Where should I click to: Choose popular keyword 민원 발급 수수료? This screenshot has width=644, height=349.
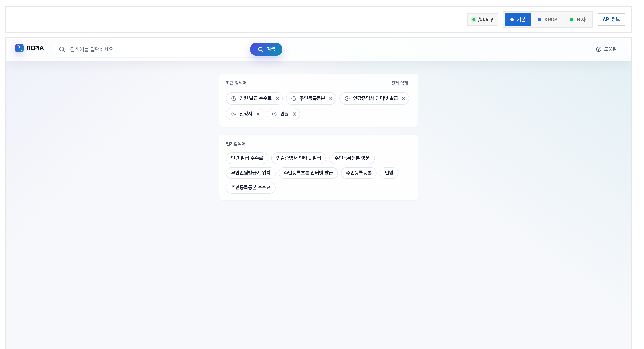tap(247, 158)
